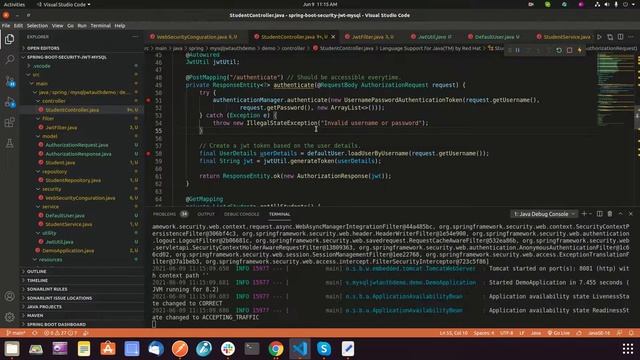Screen dimensions: 640x360
Task: Expand the Open Editors section
Action: 43,48
